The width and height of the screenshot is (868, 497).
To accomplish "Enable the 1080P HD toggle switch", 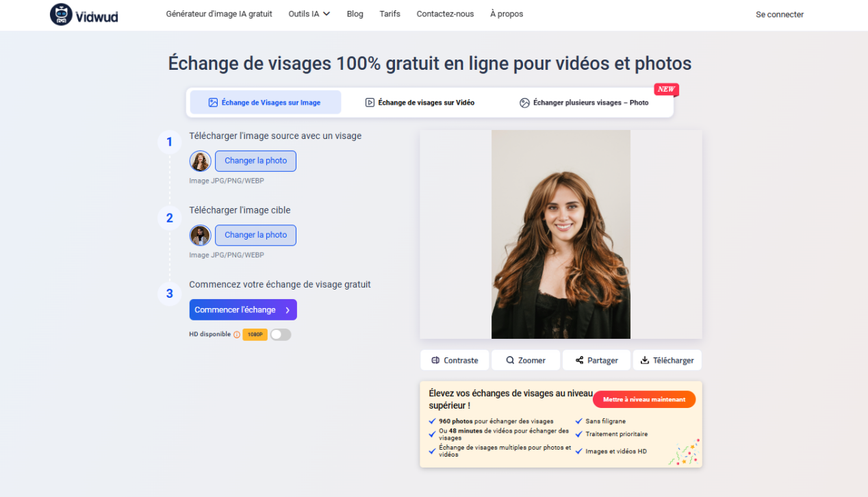I will (x=281, y=334).
